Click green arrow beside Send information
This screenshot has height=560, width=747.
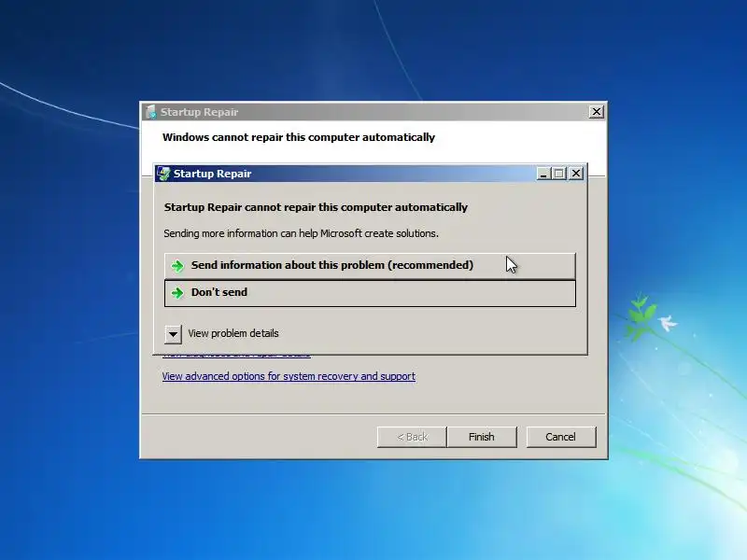click(177, 266)
